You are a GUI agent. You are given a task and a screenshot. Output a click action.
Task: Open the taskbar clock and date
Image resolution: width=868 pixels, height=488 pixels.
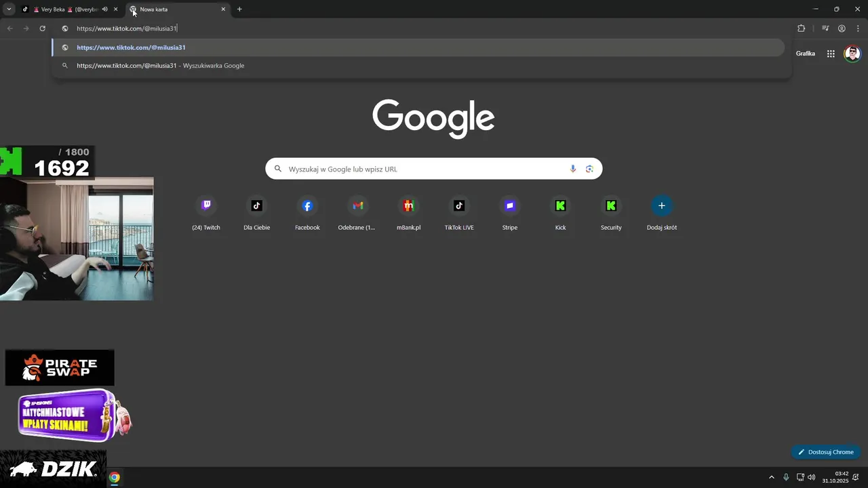(x=835, y=477)
